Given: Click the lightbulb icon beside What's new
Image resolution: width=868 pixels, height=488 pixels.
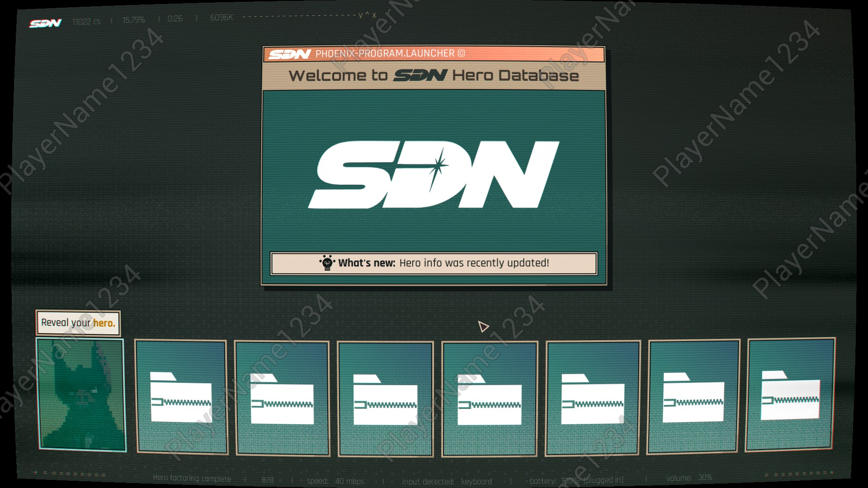Looking at the screenshot, I should tap(327, 263).
